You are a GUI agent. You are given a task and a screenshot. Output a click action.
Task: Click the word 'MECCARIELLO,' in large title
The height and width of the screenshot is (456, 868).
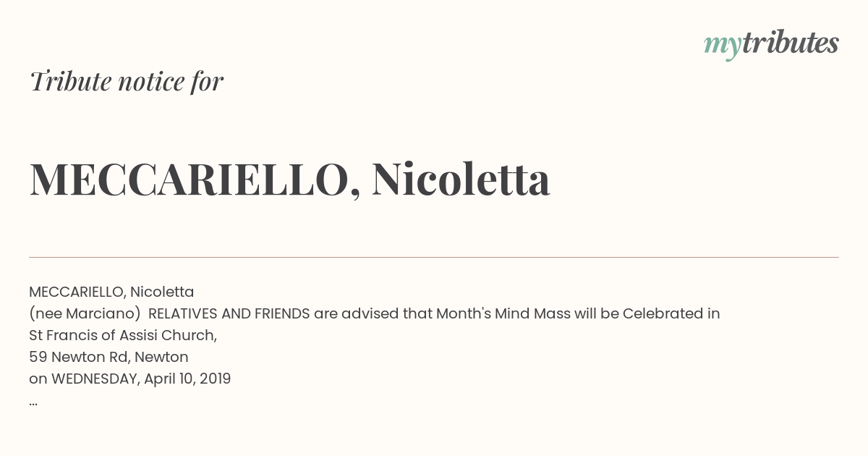click(195, 180)
